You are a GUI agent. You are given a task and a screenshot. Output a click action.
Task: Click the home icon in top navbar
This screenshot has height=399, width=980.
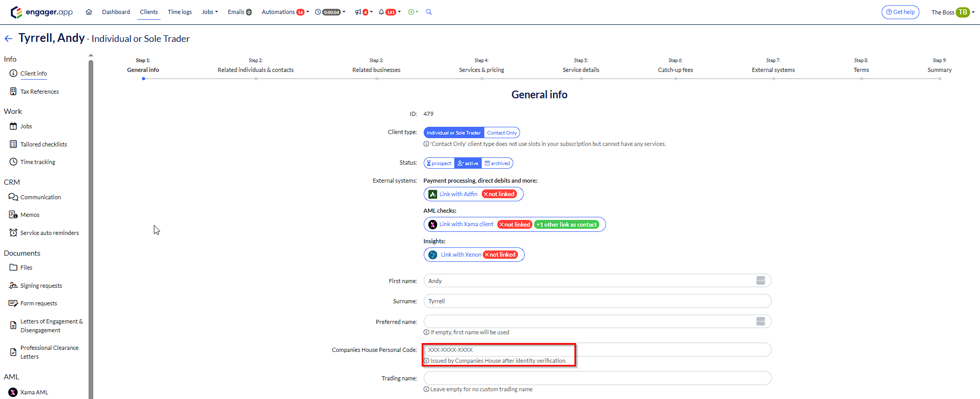[89, 12]
